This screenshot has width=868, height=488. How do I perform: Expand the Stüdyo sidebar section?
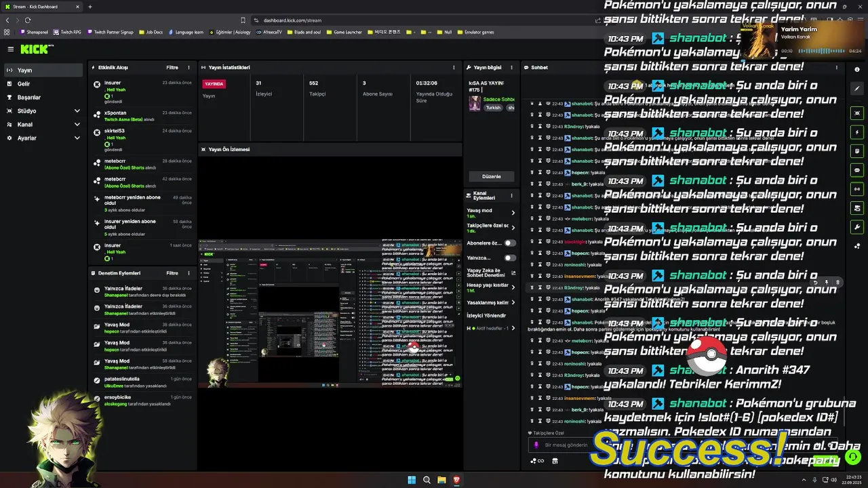[77, 110]
